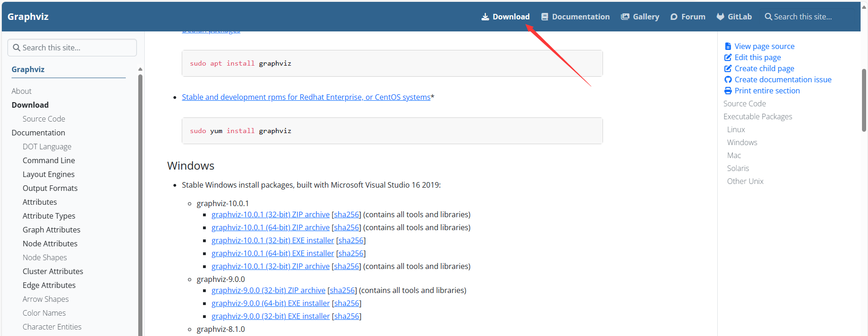Click the Create child page pencil icon
The image size is (868, 336).
pos(728,68)
